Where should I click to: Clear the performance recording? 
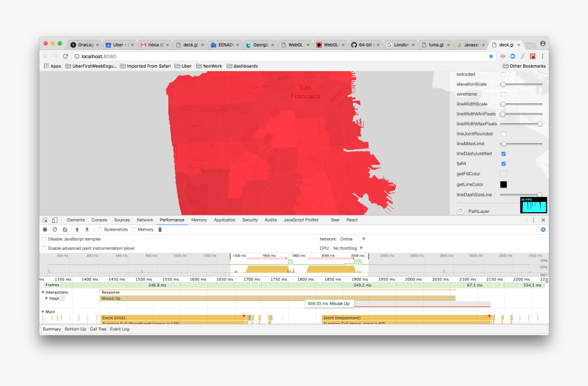(65, 229)
